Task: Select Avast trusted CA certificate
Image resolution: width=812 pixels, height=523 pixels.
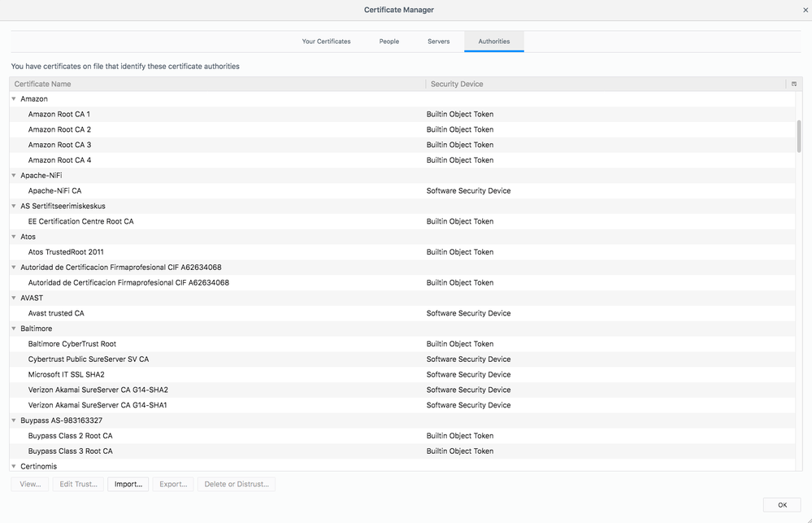Action: coord(402,313)
